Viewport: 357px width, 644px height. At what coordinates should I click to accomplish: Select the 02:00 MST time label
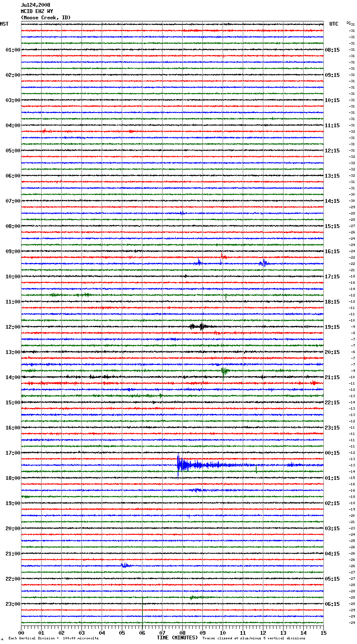(13, 75)
